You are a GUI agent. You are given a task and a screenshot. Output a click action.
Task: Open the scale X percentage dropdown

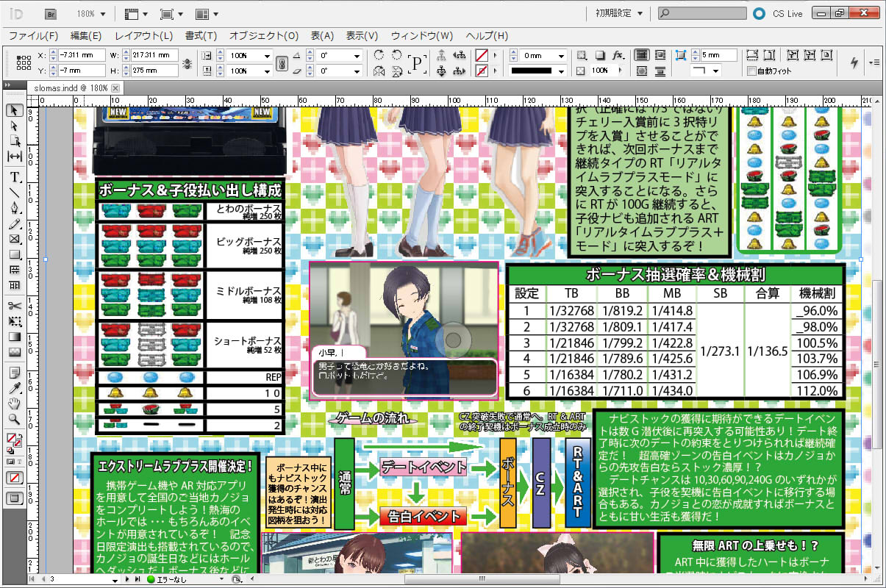tap(268, 56)
